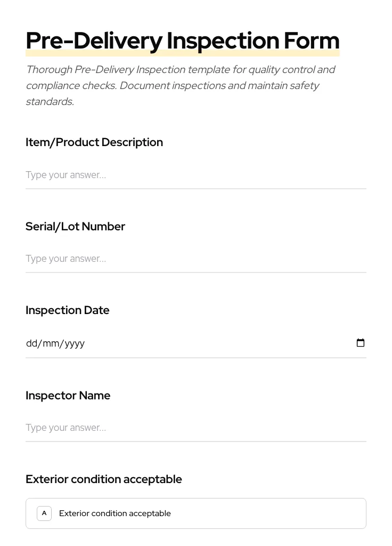Click the Item/Product Description answer field
The image size is (392, 546).
tap(195, 175)
